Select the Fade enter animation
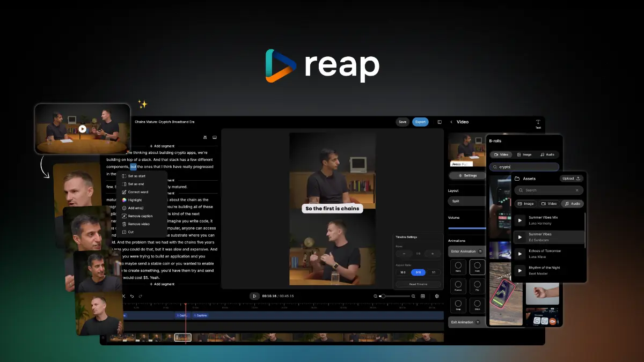644x362 pixels. point(478,268)
